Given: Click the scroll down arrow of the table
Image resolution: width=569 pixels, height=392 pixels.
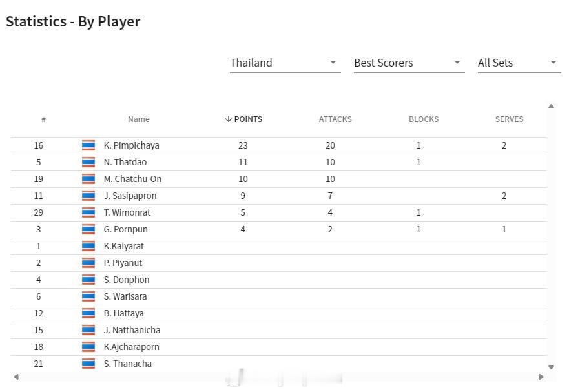Looking at the screenshot, I should [551, 367].
